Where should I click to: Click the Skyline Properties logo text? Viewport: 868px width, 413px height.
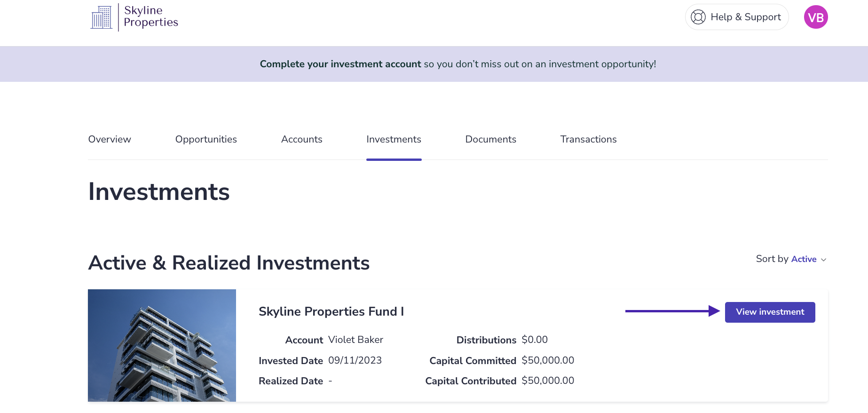coord(151,16)
